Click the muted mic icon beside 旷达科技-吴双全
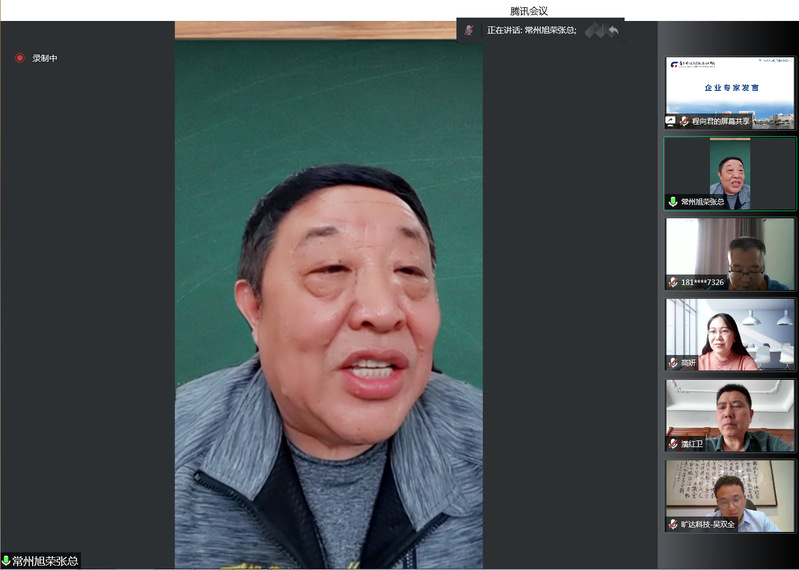This screenshot has width=799, height=570. coord(673,524)
